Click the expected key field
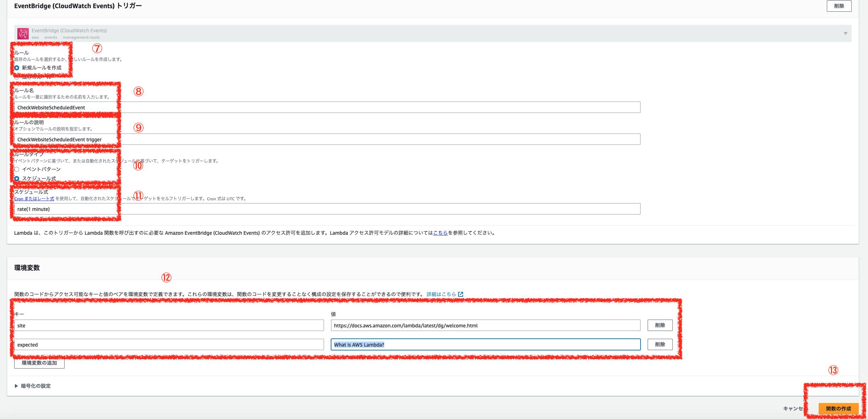 point(169,345)
